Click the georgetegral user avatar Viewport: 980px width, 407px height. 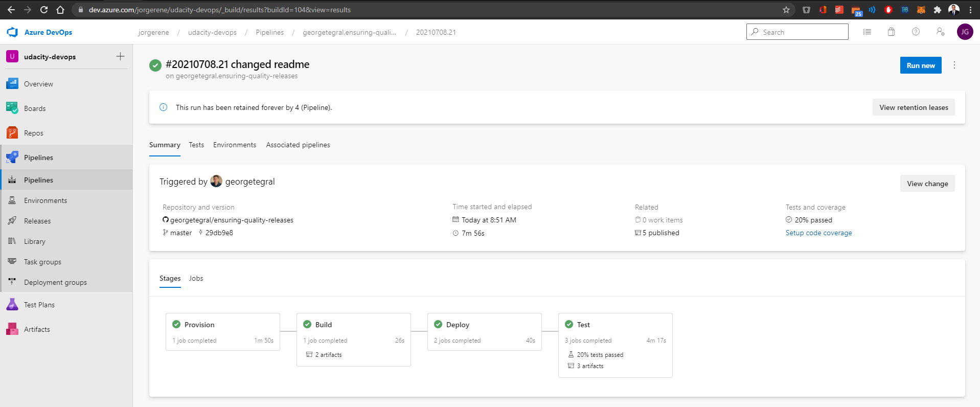click(216, 181)
